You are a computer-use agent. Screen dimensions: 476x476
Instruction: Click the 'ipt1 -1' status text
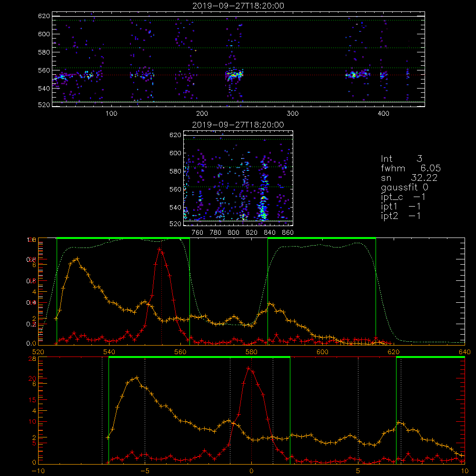[x=401, y=207]
